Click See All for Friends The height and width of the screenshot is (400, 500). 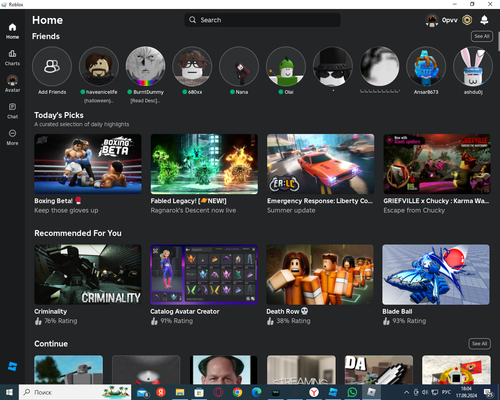pos(482,36)
